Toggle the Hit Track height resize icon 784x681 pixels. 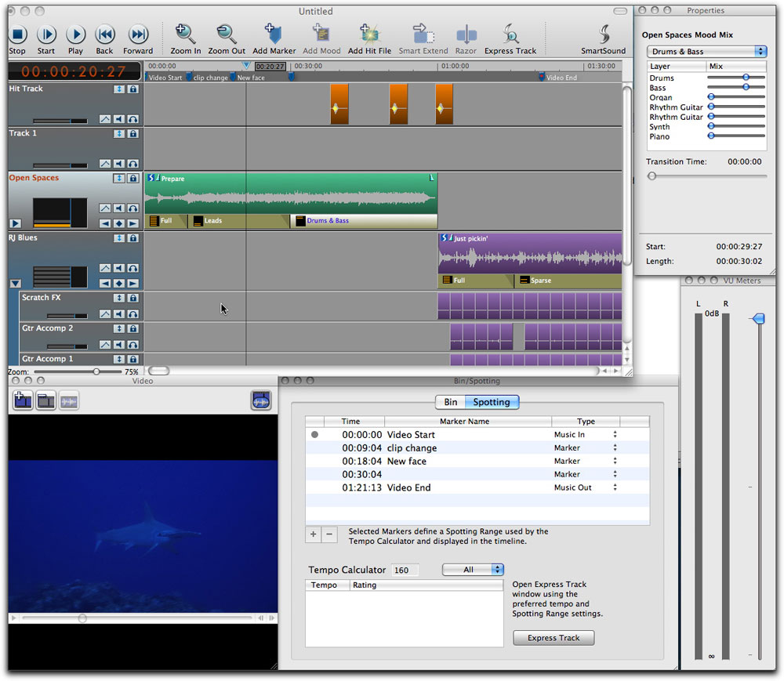tap(119, 89)
